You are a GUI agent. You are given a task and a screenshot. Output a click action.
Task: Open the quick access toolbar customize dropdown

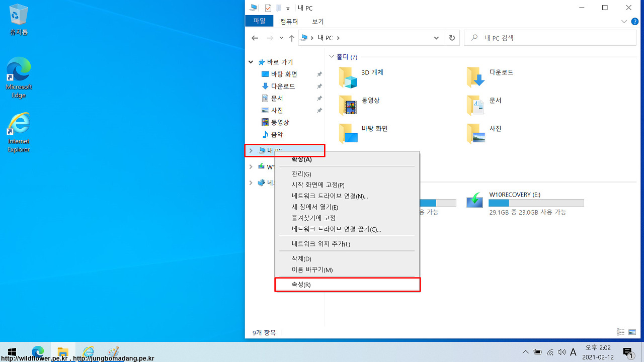click(x=288, y=8)
